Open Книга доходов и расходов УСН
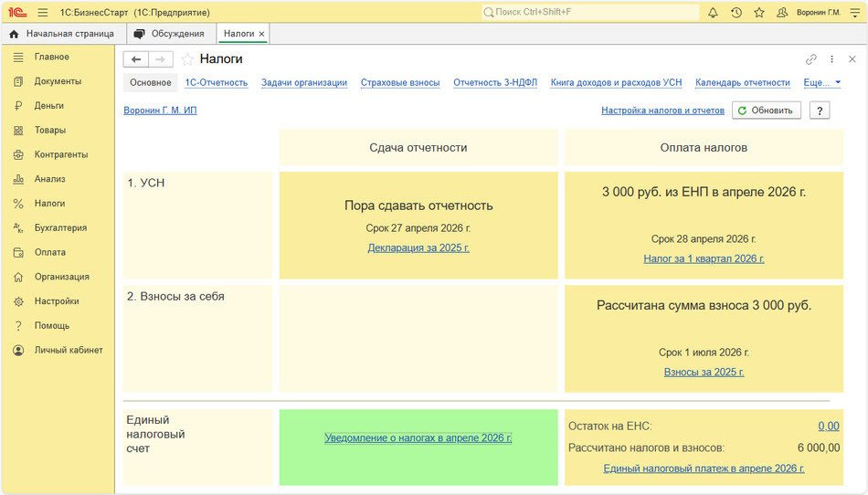868x495 pixels. 616,82
